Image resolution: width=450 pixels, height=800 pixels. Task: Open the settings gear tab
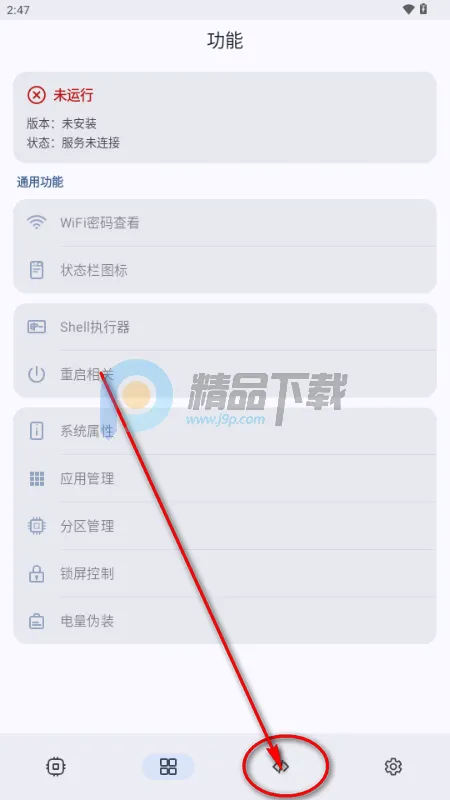click(x=393, y=766)
